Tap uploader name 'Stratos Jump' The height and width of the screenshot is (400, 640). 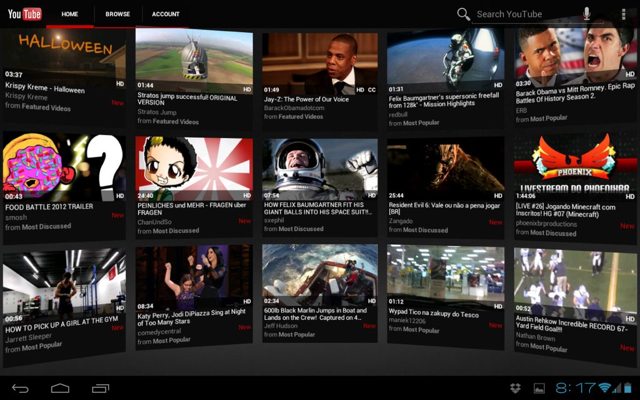(157, 112)
